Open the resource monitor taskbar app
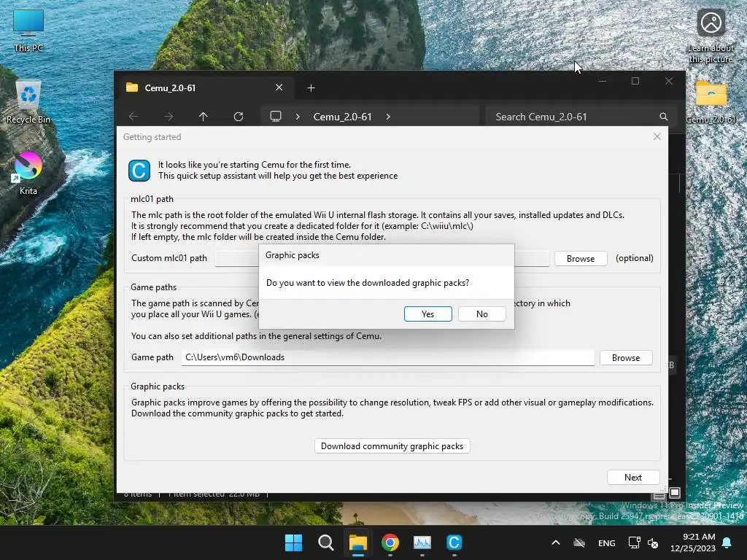The image size is (747, 560). (422, 542)
